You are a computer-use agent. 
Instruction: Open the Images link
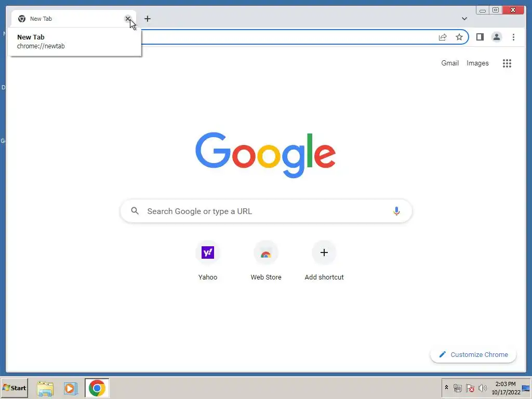coord(477,63)
